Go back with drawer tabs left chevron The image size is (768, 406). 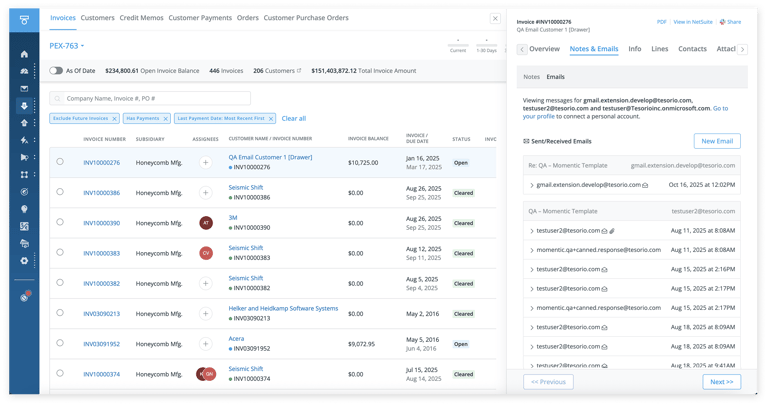click(x=522, y=49)
